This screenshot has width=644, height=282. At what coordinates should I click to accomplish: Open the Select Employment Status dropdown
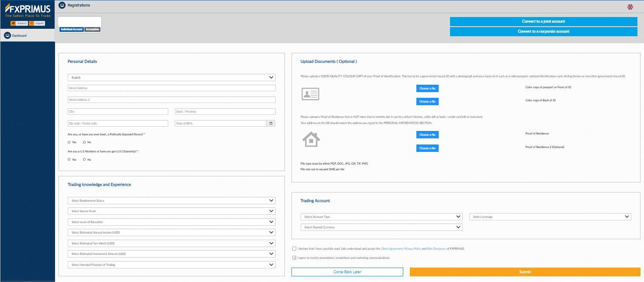[x=171, y=200]
